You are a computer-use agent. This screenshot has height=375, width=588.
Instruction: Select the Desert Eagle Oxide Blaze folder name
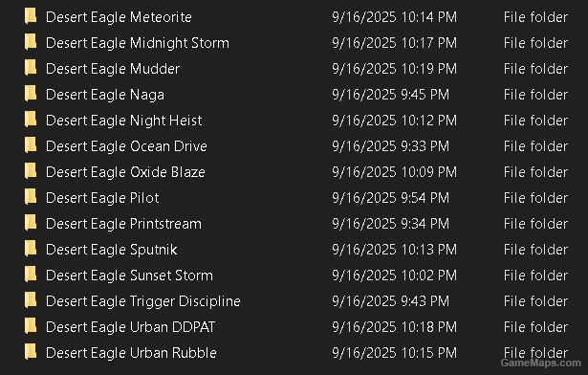(125, 172)
